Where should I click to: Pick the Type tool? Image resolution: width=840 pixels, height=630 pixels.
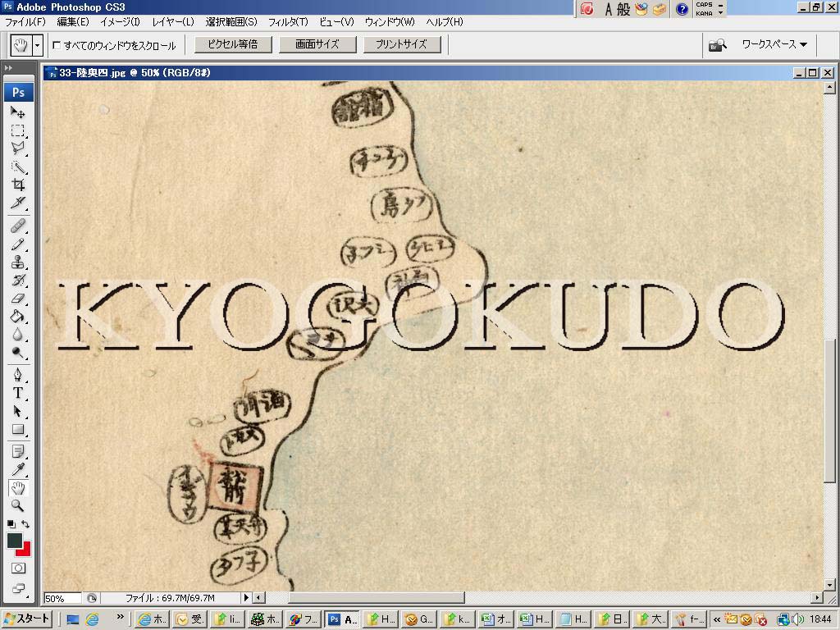[17, 392]
